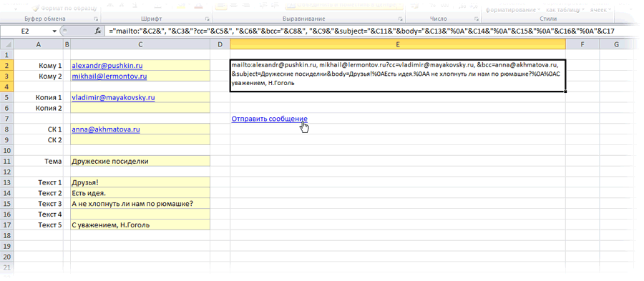This screenshot has width=644, height=281.
Task: Select empty yellow cell next to Копия 2
Action: pos(140,108)
